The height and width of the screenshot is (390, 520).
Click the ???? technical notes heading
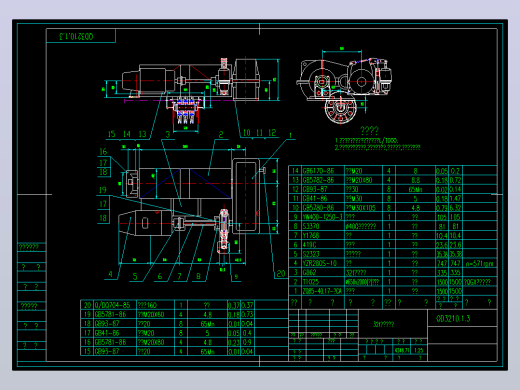click(x=369, y=130)
